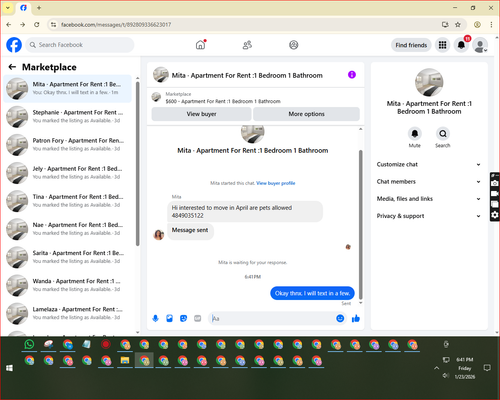This screenshot has height=400, width=500.
Task: Click the conversation list scrollbar
Action: click(x=137, y=163)
